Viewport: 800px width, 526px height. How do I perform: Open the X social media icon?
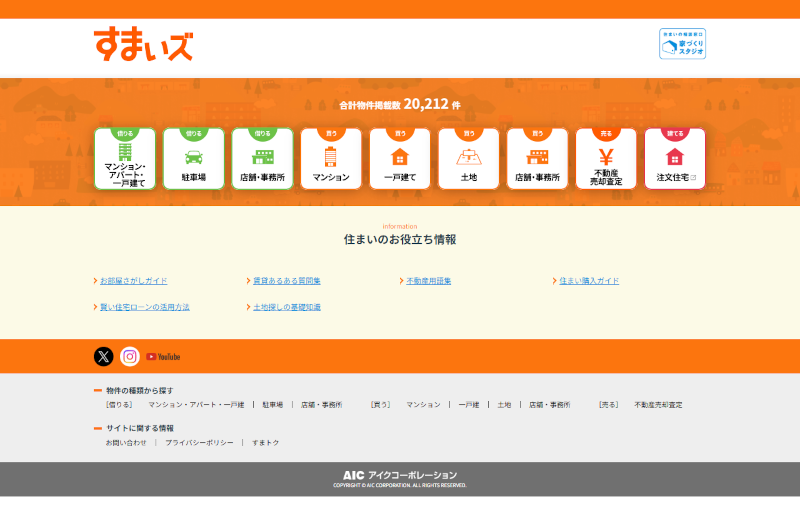[104, 356]
